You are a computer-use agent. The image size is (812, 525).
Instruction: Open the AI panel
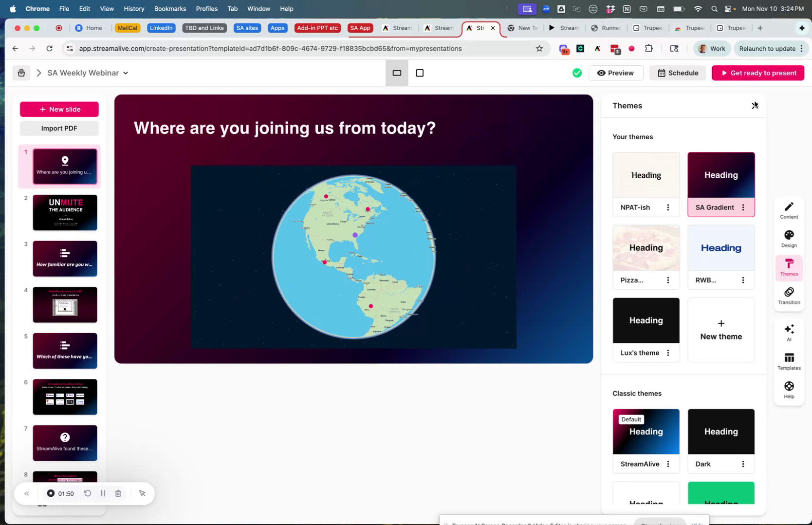click(789, 332)
